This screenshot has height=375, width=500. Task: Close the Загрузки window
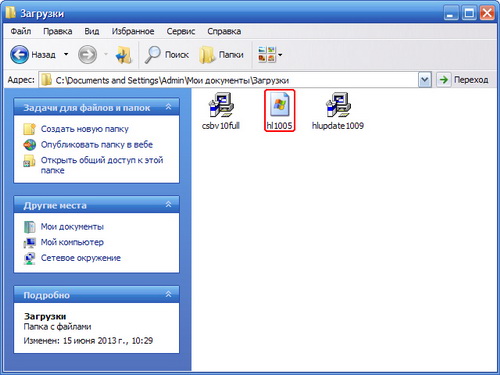pyautogui.click(x=487, y=13)
